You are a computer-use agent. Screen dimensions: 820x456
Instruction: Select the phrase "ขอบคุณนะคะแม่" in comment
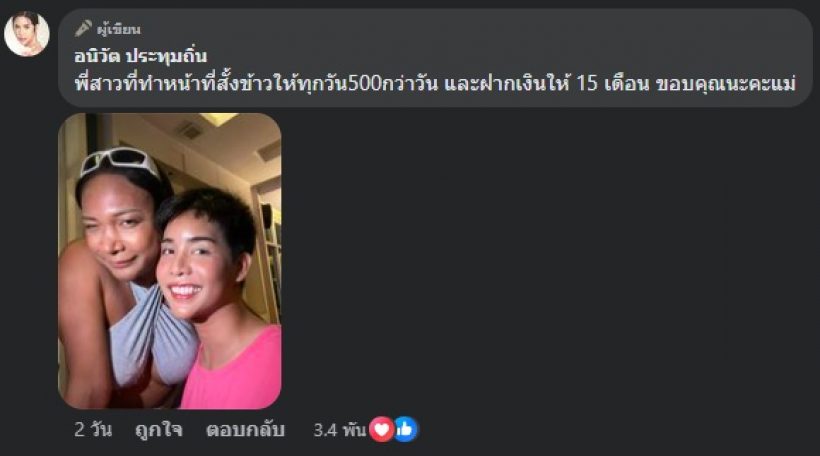[726, 83]
